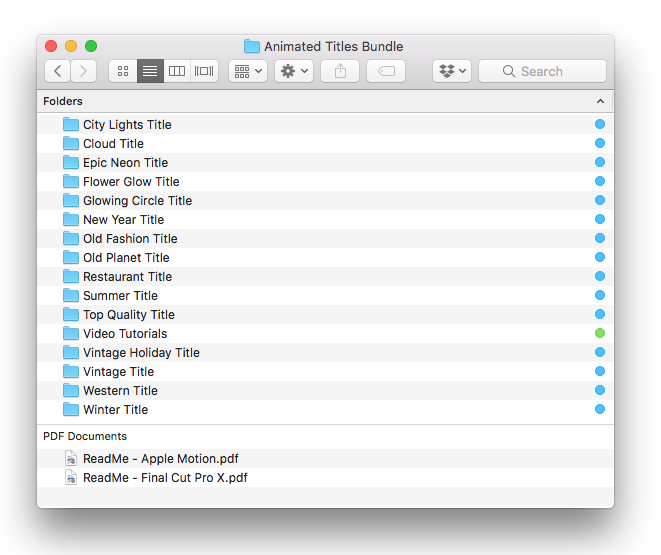Click the blue tag dot on Old Planet Title
Viewport: 661px width, 555px height.
point(600,257)
